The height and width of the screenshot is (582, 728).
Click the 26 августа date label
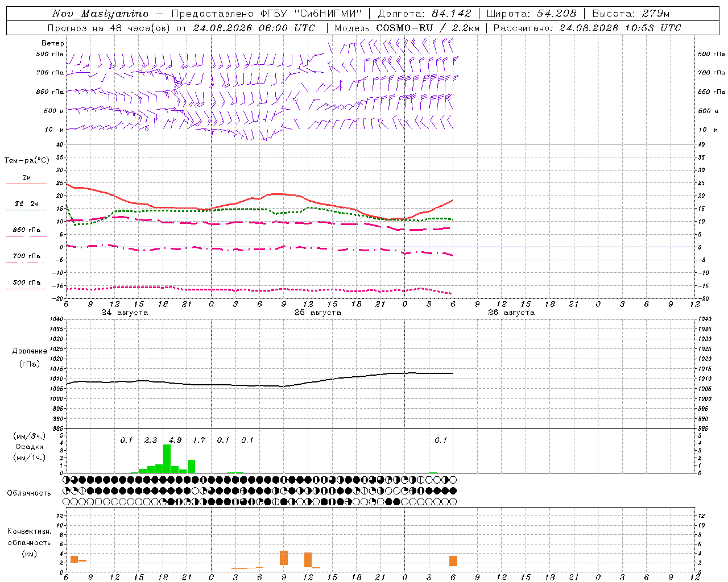coord(511,313)
